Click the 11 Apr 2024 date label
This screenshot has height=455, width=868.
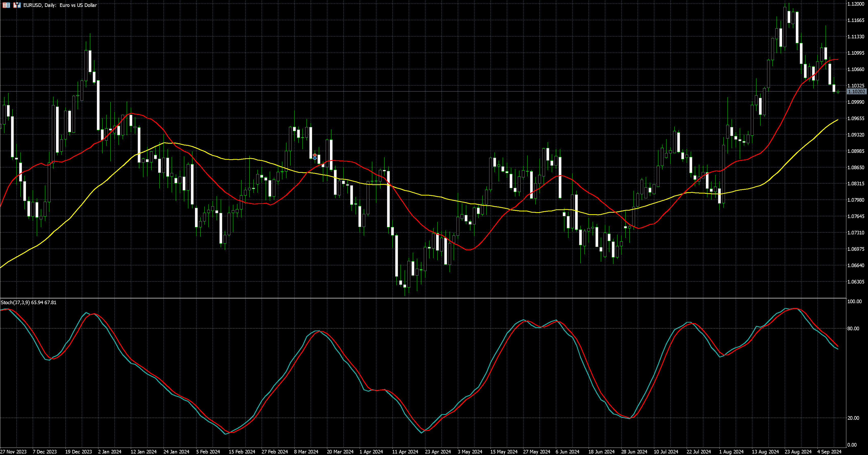pos(405,451)
